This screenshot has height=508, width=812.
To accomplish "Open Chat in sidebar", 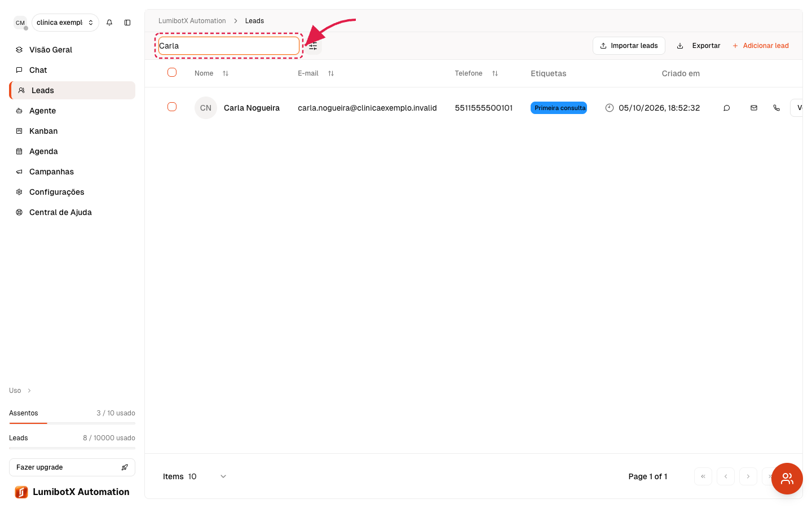I will tap(72, 70).
